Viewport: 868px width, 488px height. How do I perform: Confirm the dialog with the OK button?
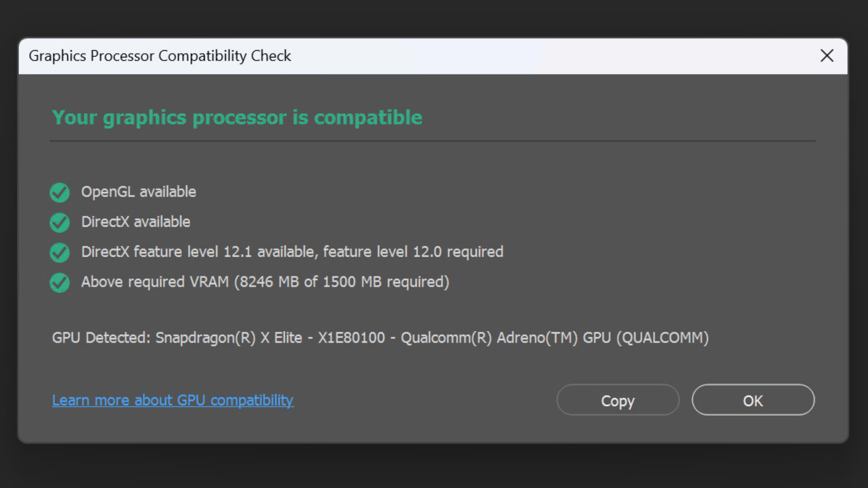(753, 400)
